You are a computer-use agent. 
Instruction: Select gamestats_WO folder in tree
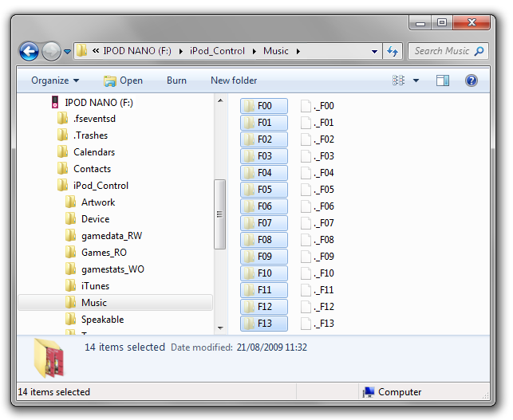tap(105, 269)
